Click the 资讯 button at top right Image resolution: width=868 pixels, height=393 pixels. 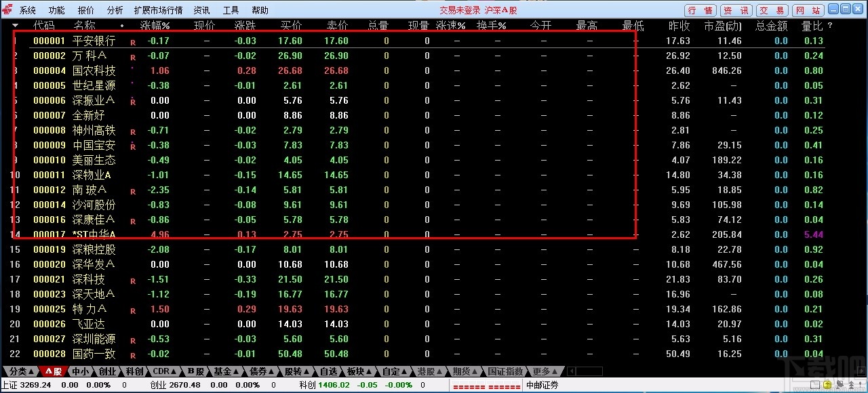coord(736,10)
